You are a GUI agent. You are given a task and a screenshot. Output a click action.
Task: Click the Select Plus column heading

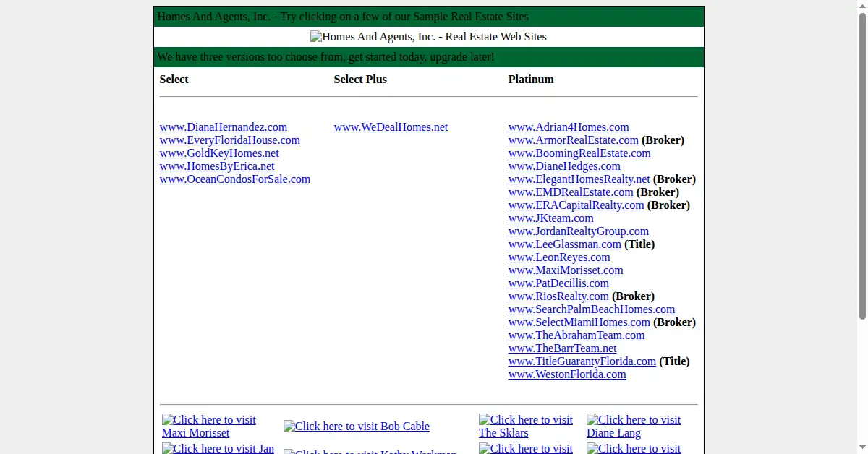tap(360, 80)
